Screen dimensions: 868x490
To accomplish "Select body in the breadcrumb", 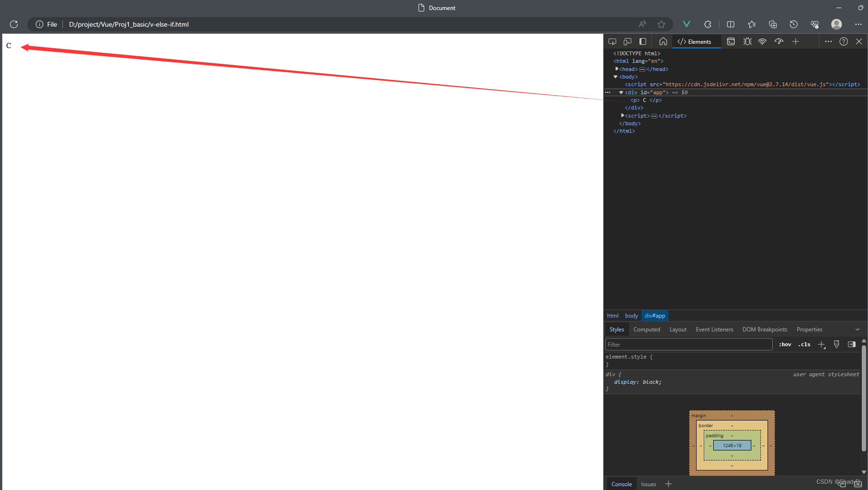I will point(631,316).
